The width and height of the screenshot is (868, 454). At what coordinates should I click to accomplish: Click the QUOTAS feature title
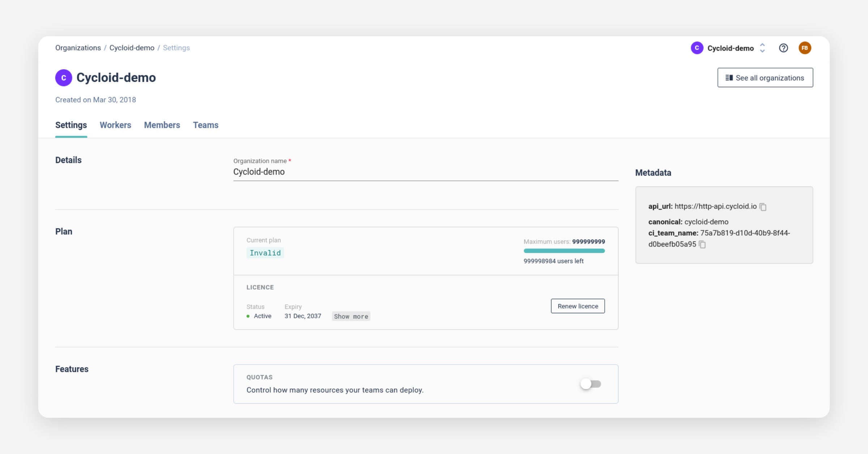260,377
